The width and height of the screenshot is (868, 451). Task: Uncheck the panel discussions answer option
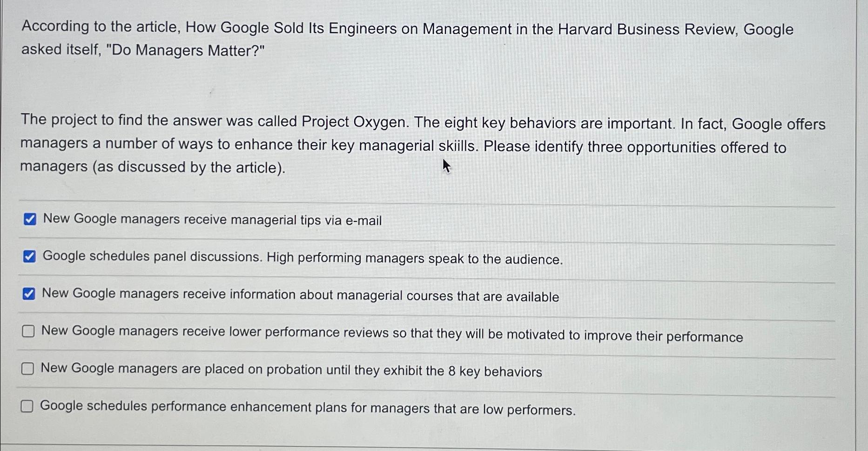(x=30, y=256)
